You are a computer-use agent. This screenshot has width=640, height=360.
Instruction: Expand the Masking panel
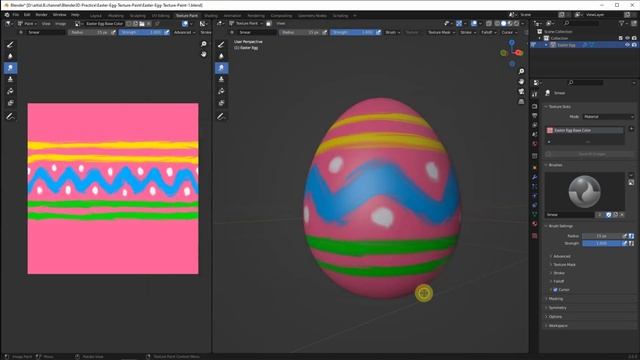555,299
